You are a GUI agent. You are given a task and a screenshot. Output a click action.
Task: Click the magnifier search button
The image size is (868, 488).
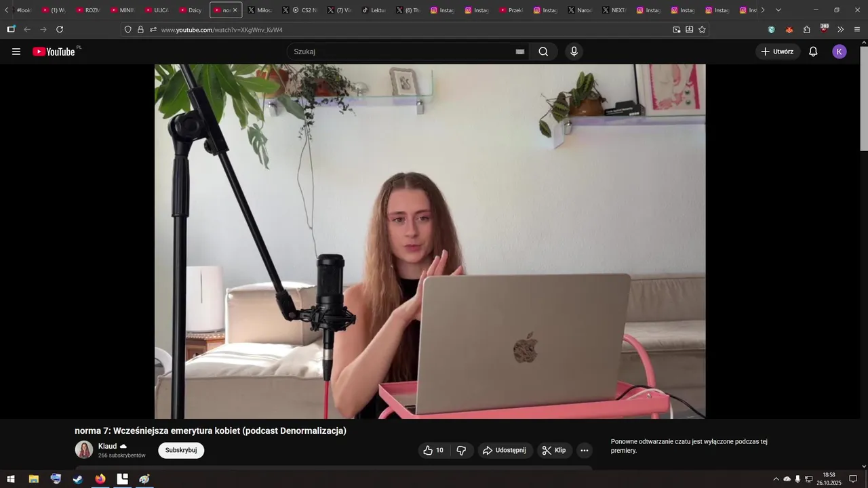543,52
